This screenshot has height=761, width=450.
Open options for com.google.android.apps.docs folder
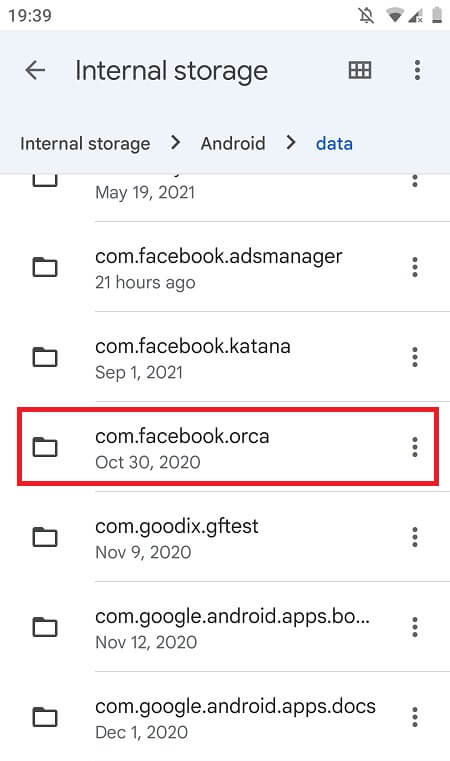415,717
